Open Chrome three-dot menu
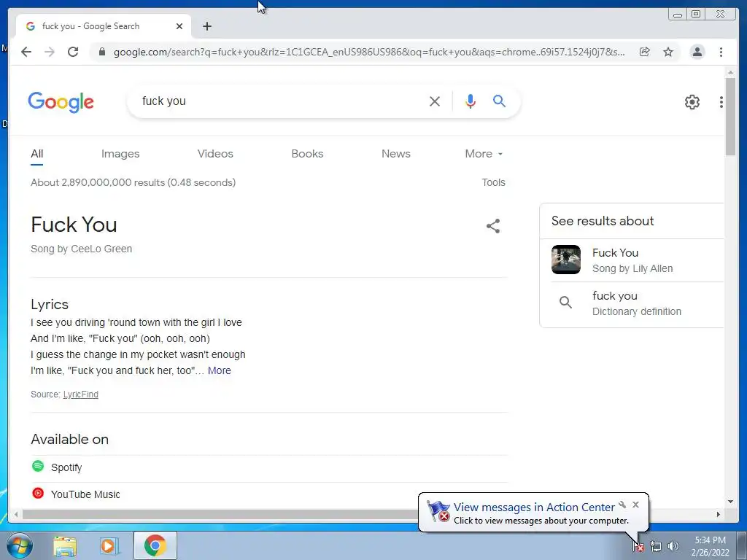The width and height of the screenshot is (747, 560). 721,52
